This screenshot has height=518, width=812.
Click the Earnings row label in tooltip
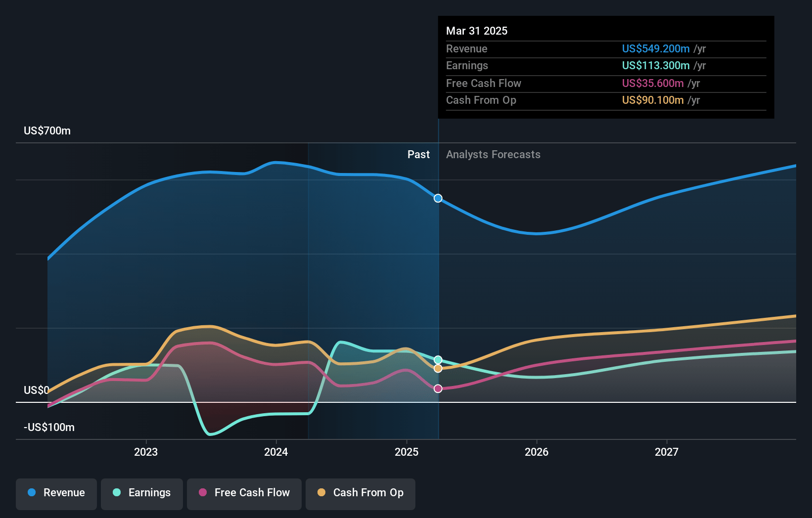tap(467, 65)
